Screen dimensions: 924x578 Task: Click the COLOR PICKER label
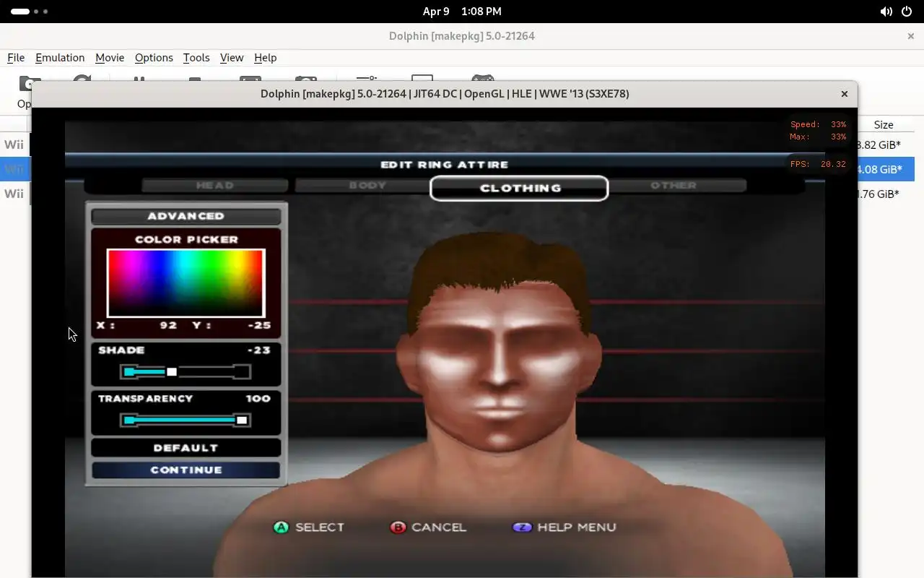(186, 239)
